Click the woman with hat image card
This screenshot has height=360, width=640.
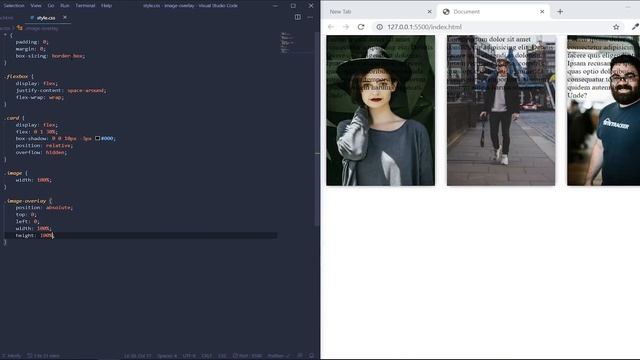380,110
